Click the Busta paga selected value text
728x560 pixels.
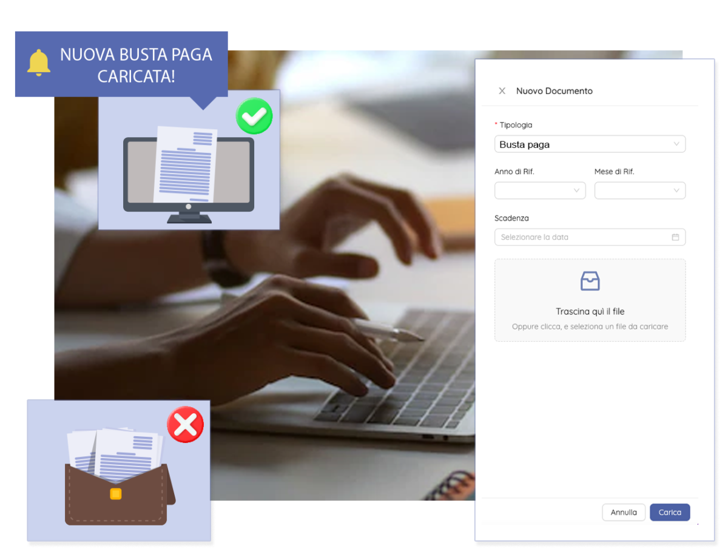point(524,144)
